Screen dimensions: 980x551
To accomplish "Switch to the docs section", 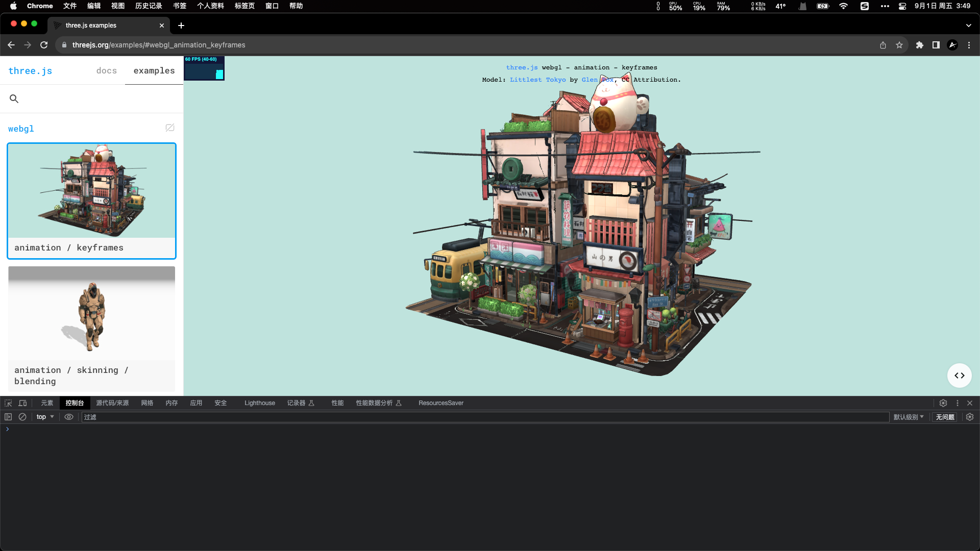I will pyautogui.click(x=106, y=71).
